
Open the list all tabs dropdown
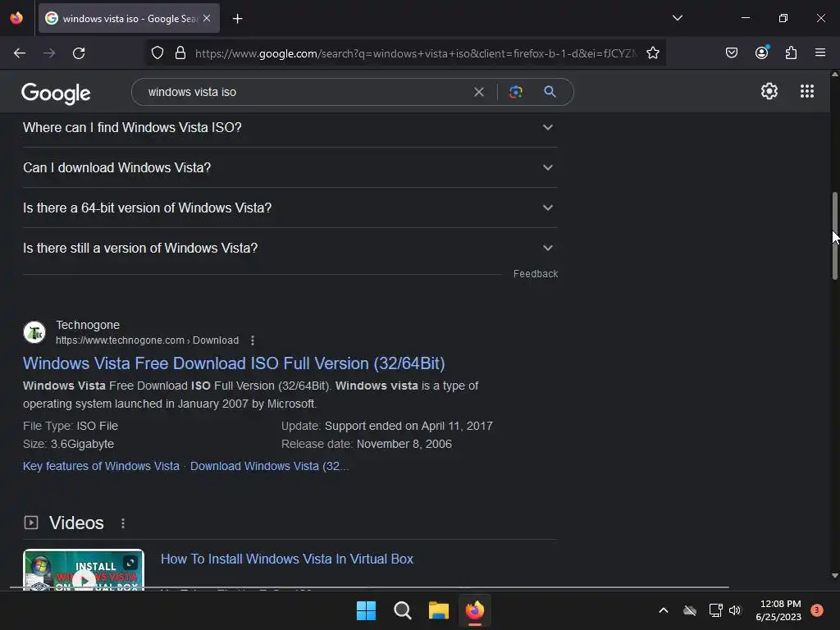677,18
